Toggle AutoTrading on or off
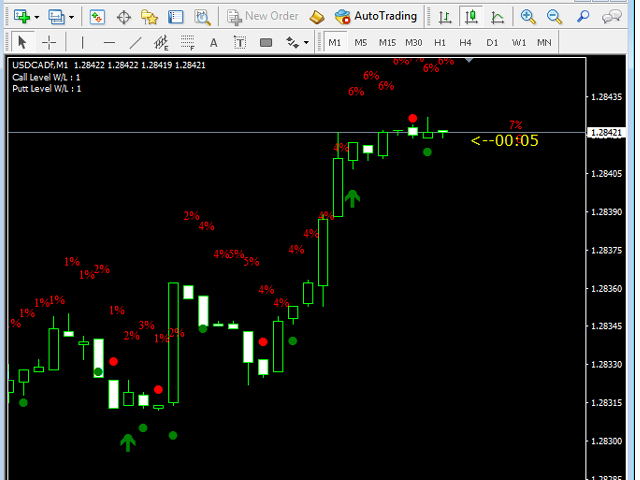Image resolution: width=640 pixels, height=480 pixels. pos(376,16)
